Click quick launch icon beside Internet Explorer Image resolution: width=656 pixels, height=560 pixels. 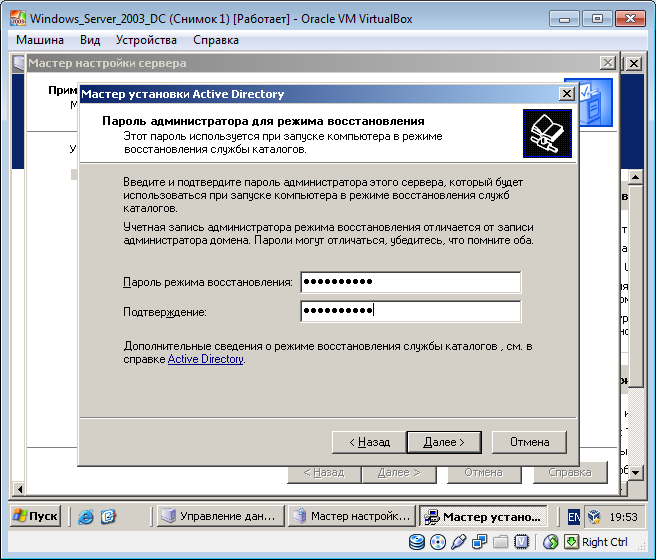pyautogui.click(x=108, y=517)
